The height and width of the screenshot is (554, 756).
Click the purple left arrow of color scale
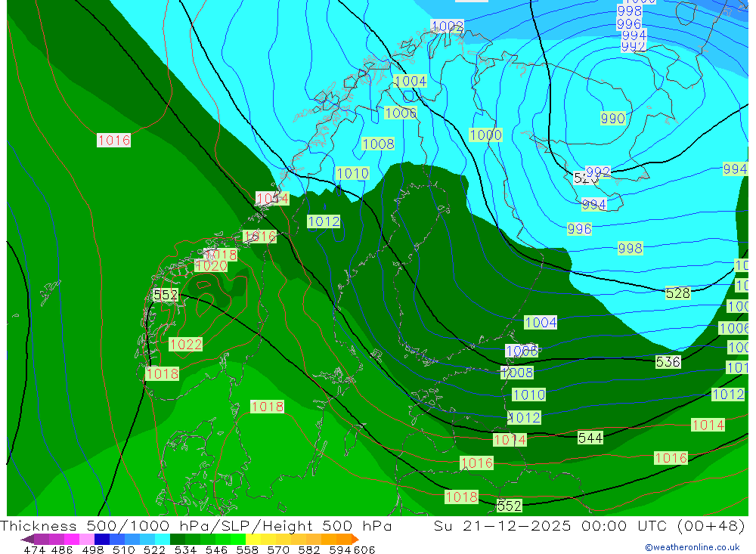tap(27, 539)
